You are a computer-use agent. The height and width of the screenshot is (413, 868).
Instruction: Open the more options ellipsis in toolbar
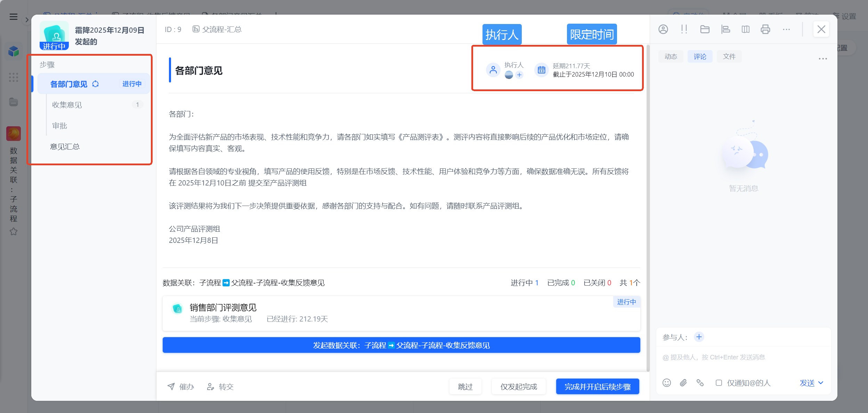pyautogui.click(x=786, y=29)
